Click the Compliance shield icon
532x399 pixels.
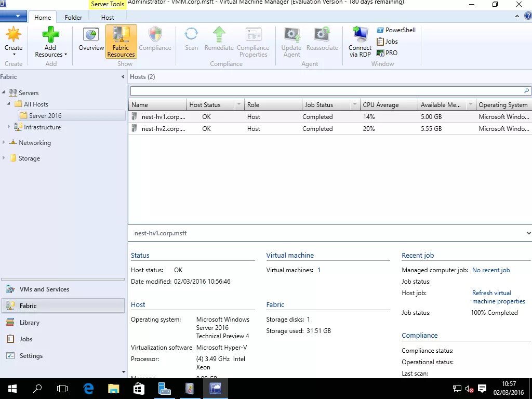pos(155,35)
